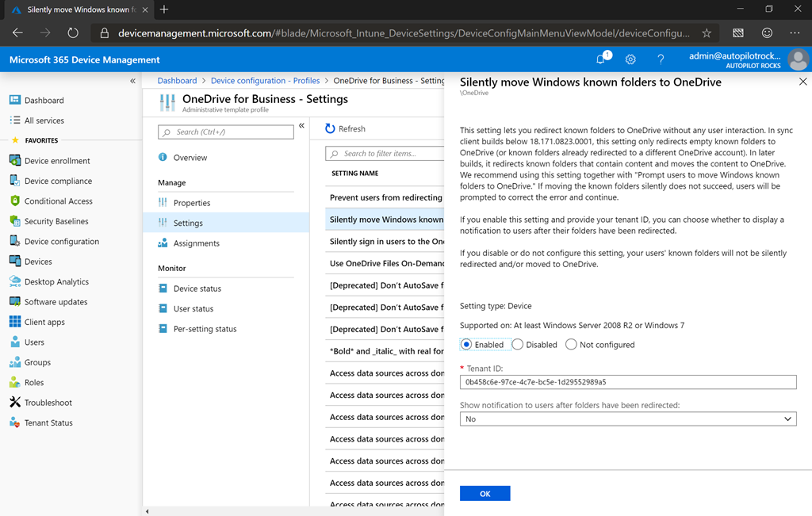The width and height of the screenshot is (812, 516).
Task: Open Desktop Analytics in the sidebar
Action: click(56, 281)
